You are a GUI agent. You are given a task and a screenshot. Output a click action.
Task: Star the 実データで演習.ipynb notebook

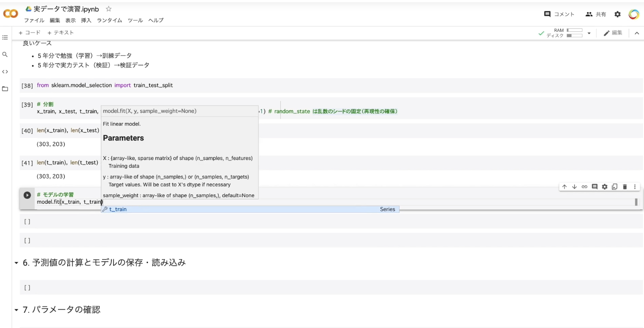108,8
